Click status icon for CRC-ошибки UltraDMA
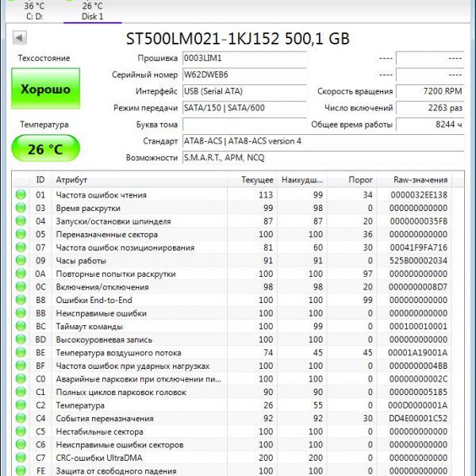The height and width of the screenshot is (476, 476). tap(21, 458)
